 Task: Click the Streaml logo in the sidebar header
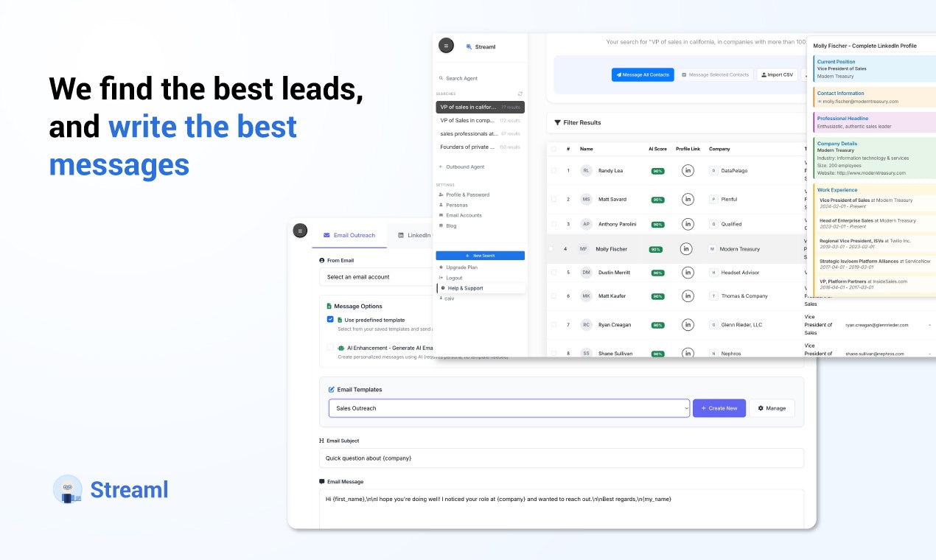(x=469, y=46)
